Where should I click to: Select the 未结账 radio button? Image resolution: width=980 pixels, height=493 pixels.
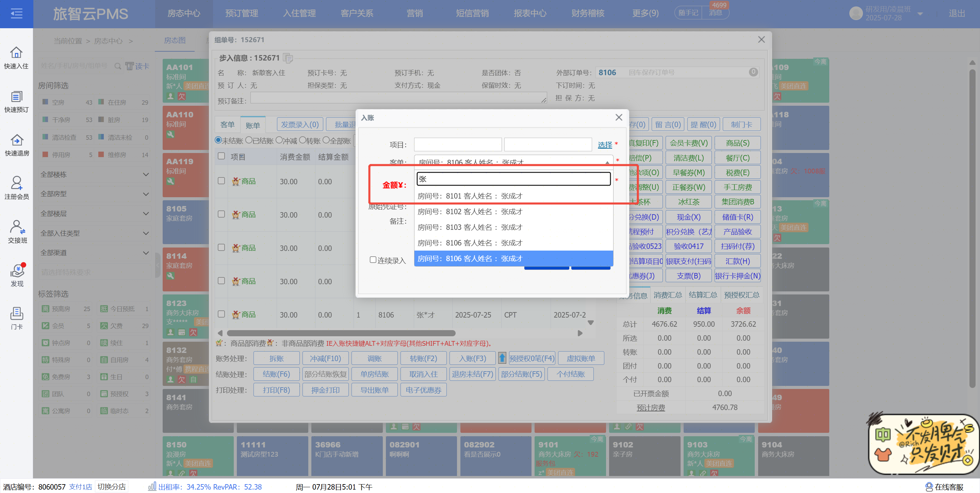(218, 140)
